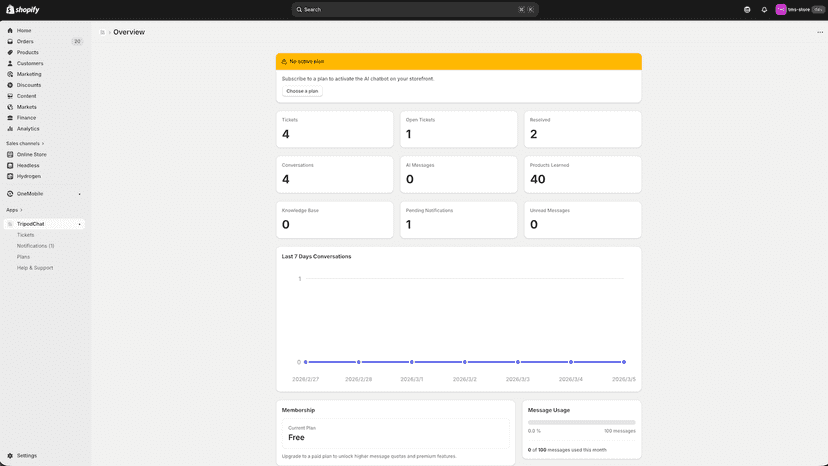
Task: Click the Shopify logo in the top bar
Action: tap(23, 10)
